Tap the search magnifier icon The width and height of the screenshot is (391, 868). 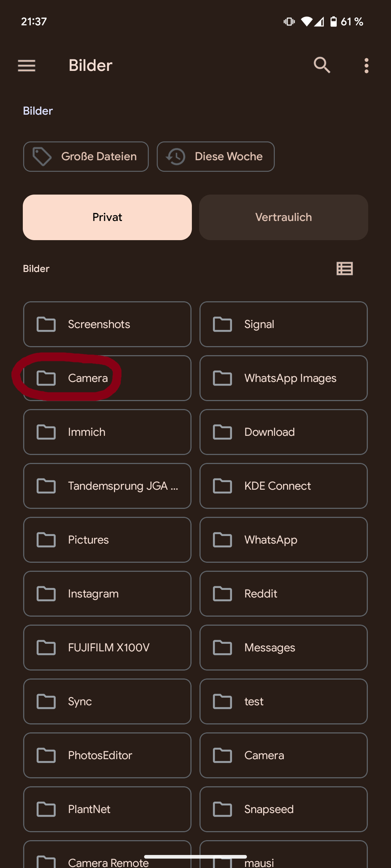click(322, 65)
